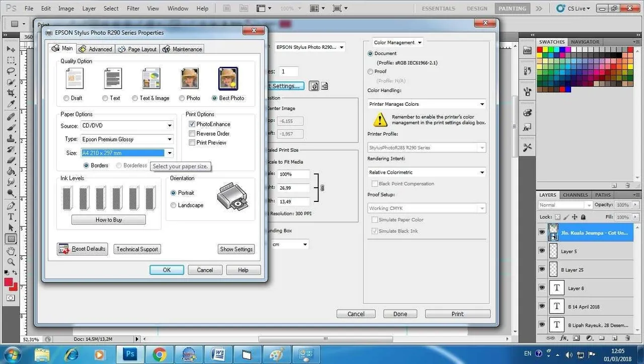The image size is (644, 364).
Task: Open the paper Size dropdown
Action: (170, 153)
